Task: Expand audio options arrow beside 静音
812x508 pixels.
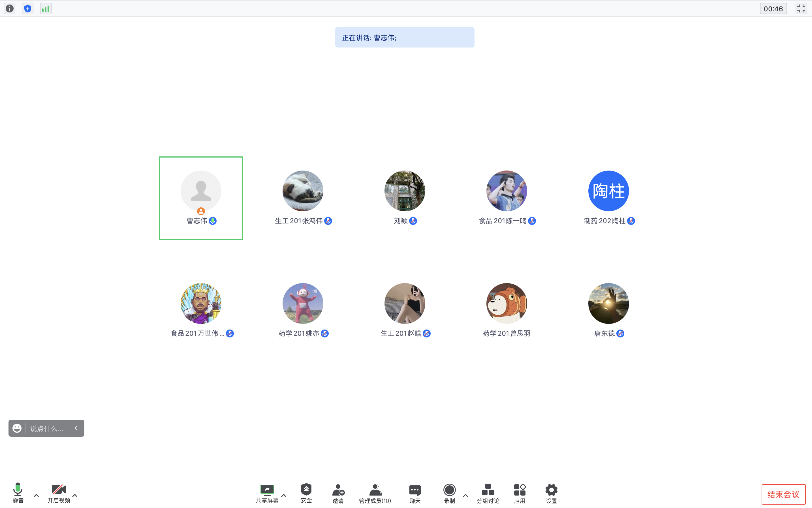Action: click(36, 495)
